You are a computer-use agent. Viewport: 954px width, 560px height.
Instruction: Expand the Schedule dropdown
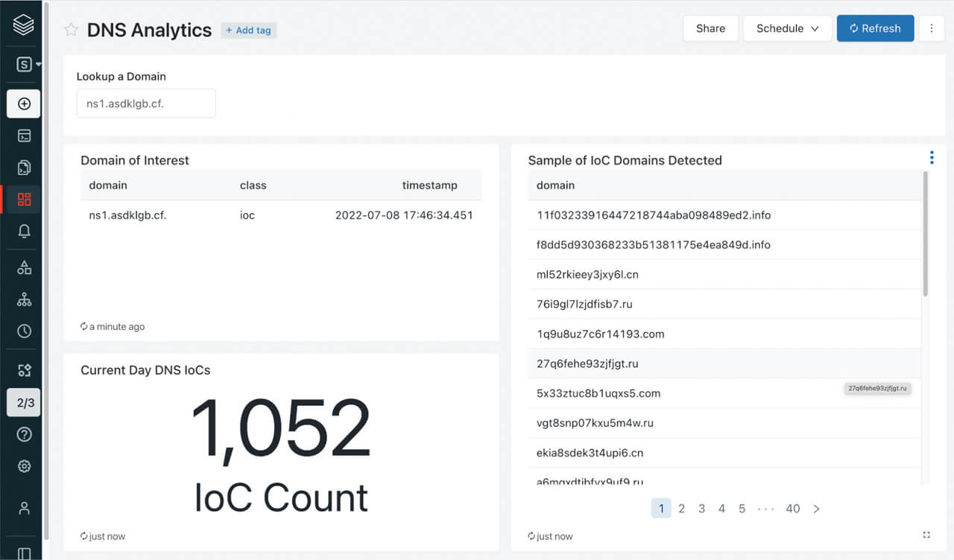[787, 28]
